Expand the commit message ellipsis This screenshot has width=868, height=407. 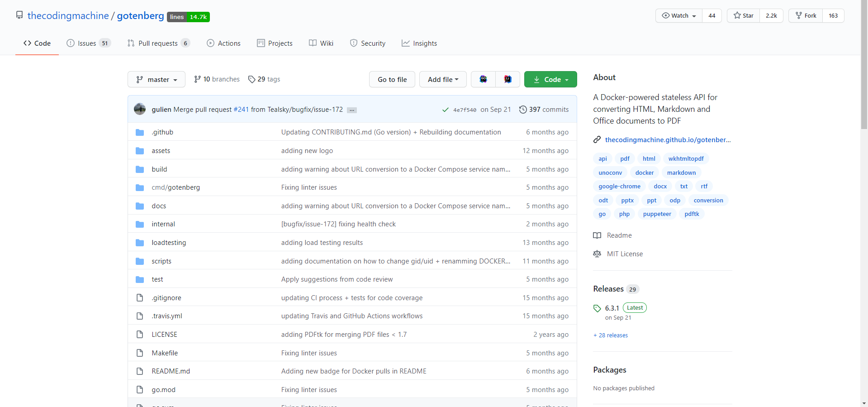coord(352,110)
